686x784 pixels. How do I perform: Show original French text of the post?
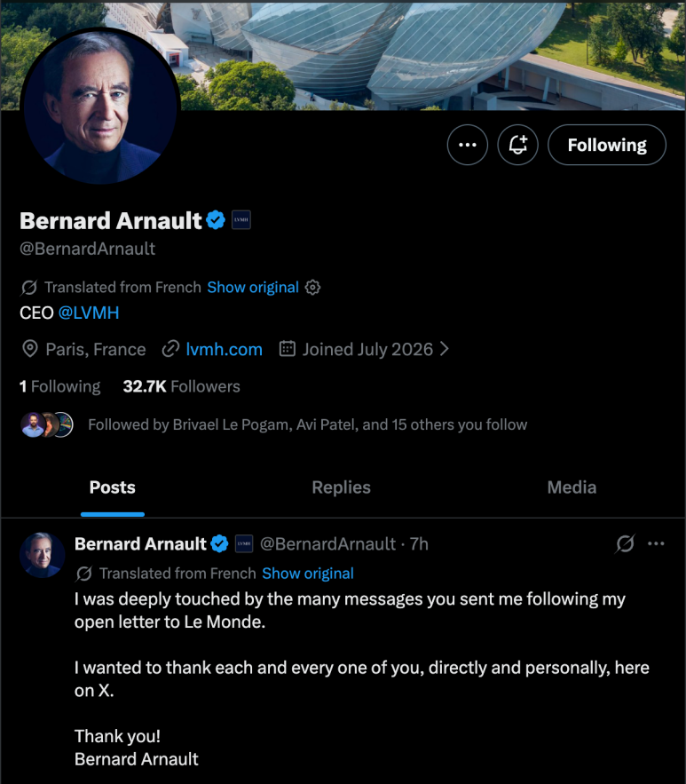(308, 574)
